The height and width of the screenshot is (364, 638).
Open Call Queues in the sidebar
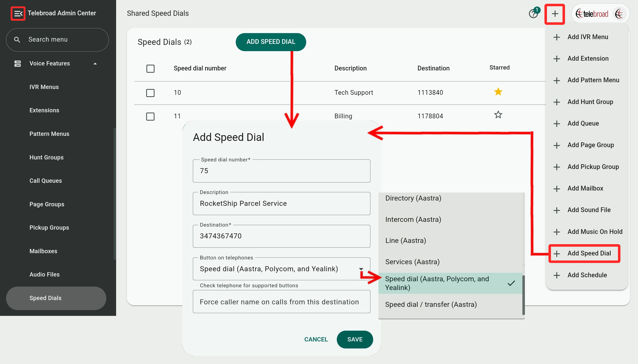45,181
